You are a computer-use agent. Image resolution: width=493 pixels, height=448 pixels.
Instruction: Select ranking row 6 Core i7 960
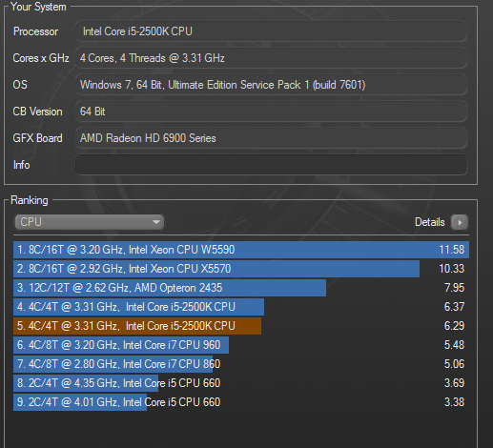241,345
